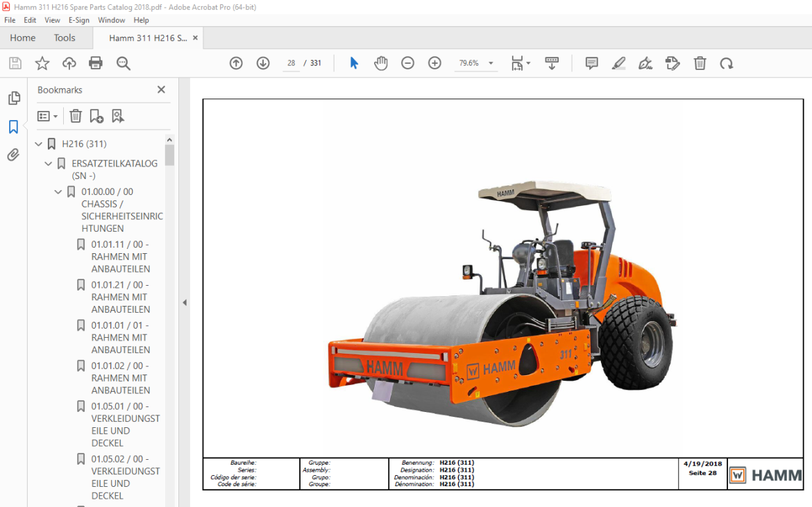Open bookmark 01.01.01 / 01 RAHMEN MIT ANBAUTEILEN
This screenshot has height=507, width=812.
(120, 337)
